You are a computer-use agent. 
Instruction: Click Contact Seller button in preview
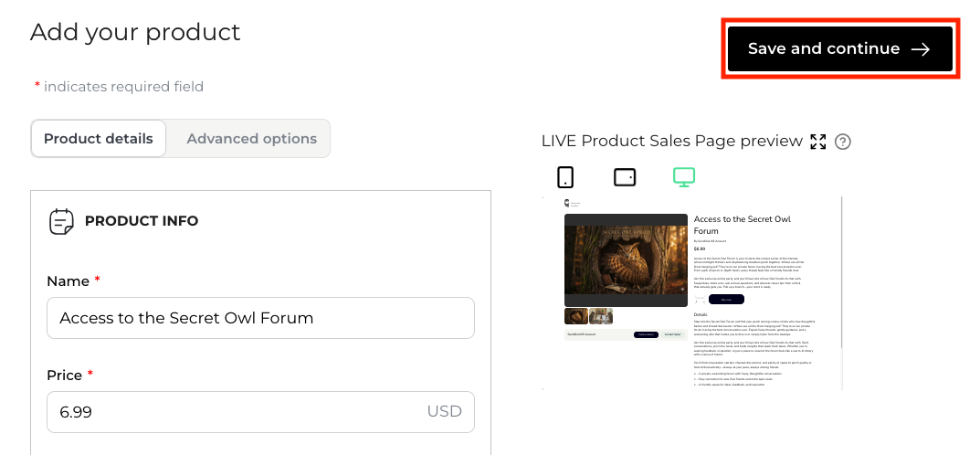672,334
